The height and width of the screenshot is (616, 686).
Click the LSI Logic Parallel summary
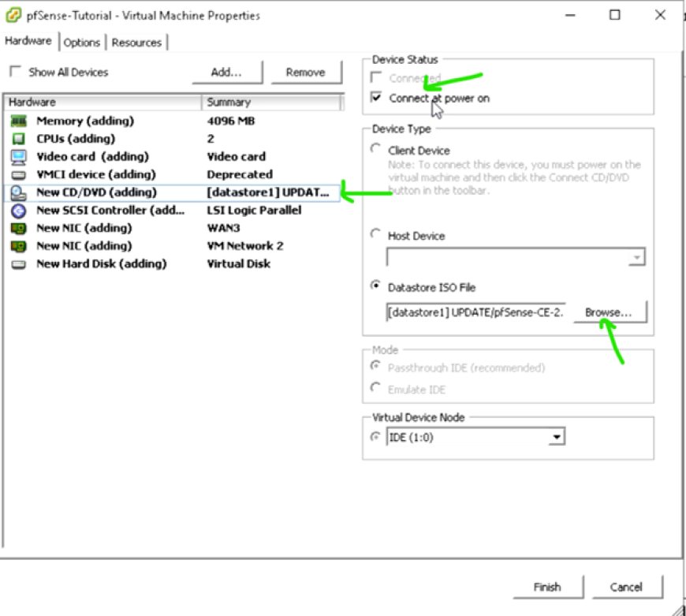[254, 211]
